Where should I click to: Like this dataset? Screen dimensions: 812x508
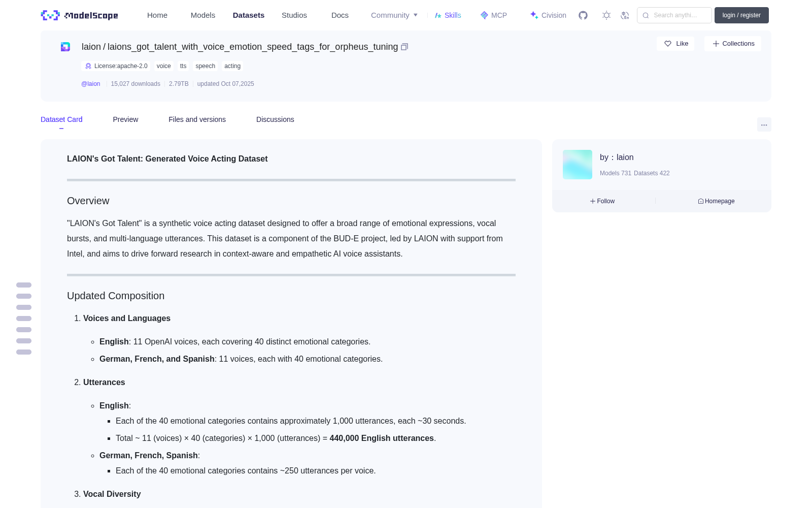[x=675, y=44]
